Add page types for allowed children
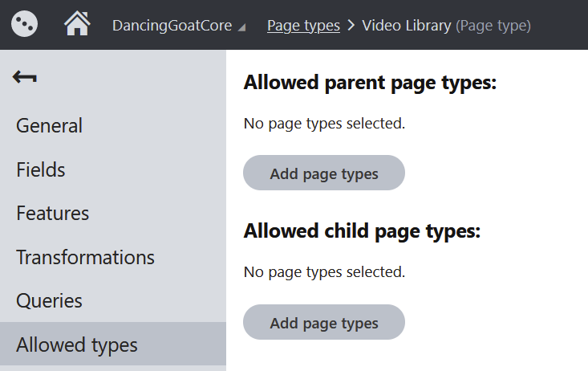The height and width of the screenshot is (371, 588). tap(324, 322)
